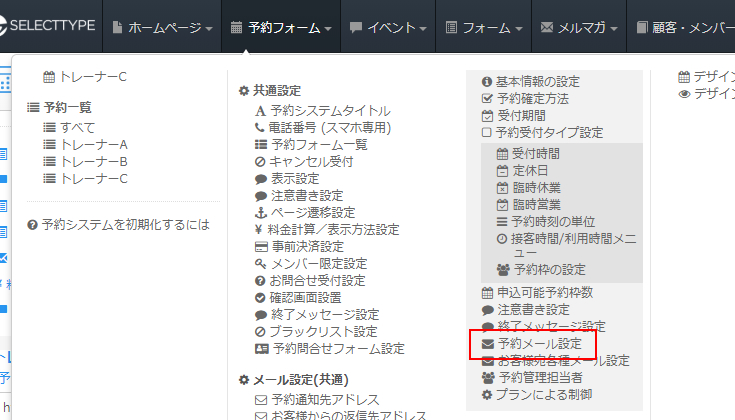Expand the 予約フォーム navigation dropdown
This screenshot has width=735, height=420.
pos(280,27)
